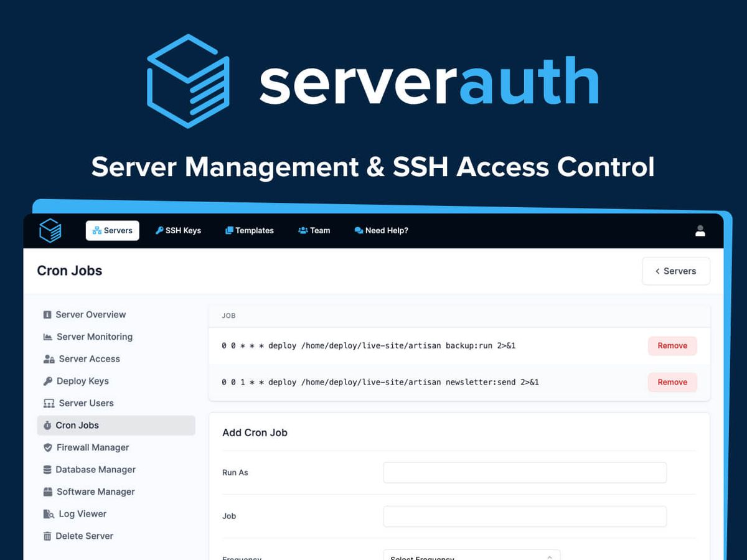Screen dimensions: 747x560
Task: Go to the Team page
Action: 314,230
